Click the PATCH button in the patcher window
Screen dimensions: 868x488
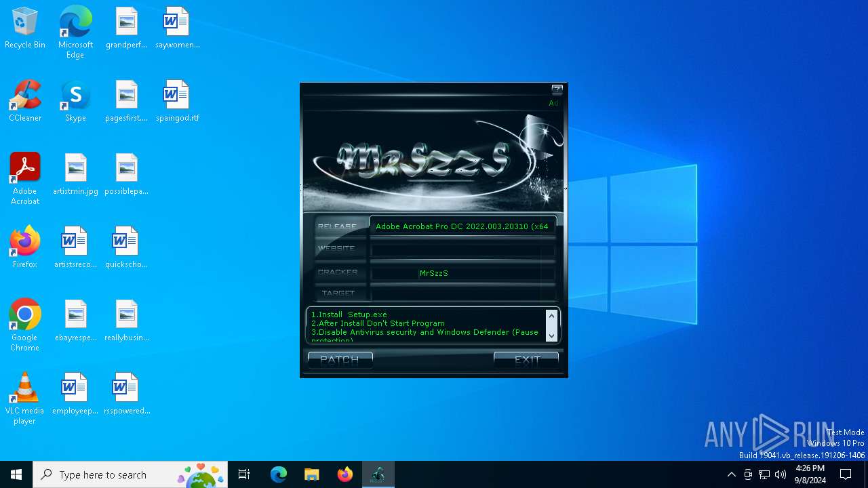[340, 360]
